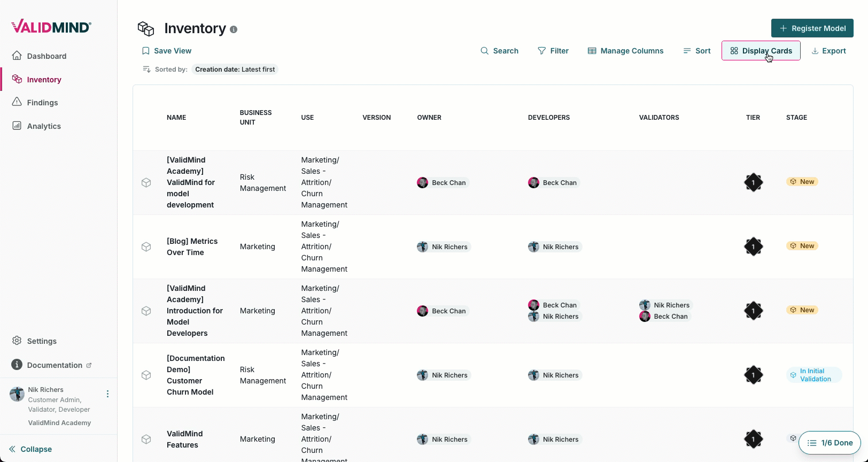Click owner Beck Chan in model development row
Viewport: 868px width, 462px height.
click(443, 182)
